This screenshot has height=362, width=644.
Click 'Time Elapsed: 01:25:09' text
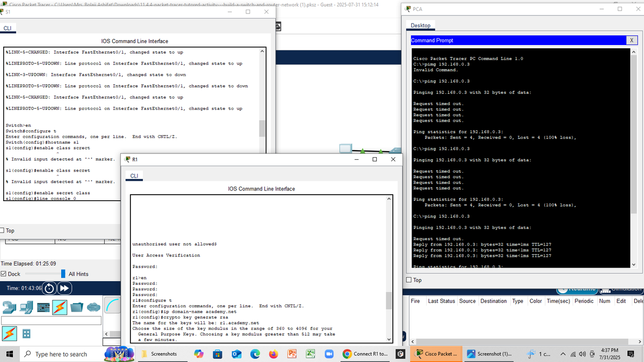(28, 263)
